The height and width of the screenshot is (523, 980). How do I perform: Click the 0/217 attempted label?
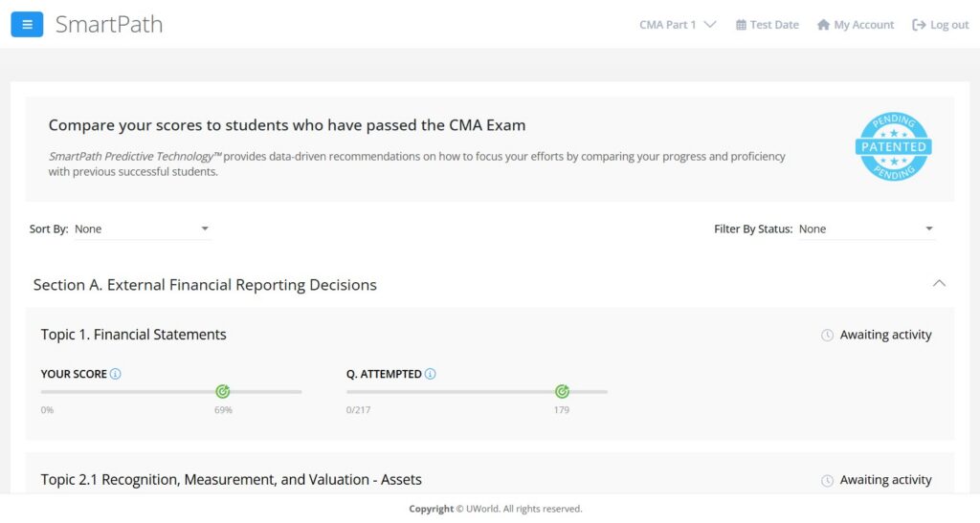tap(358, 410)
